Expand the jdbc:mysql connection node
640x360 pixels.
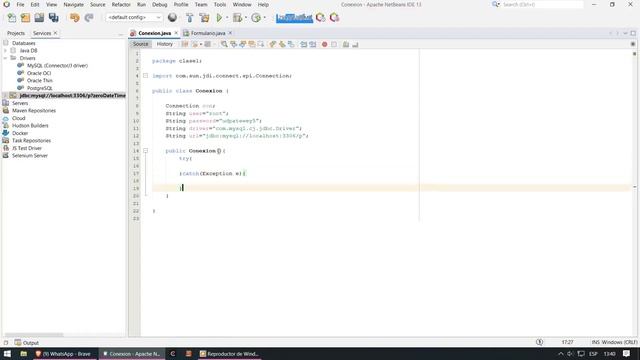[x=5, y=96]
